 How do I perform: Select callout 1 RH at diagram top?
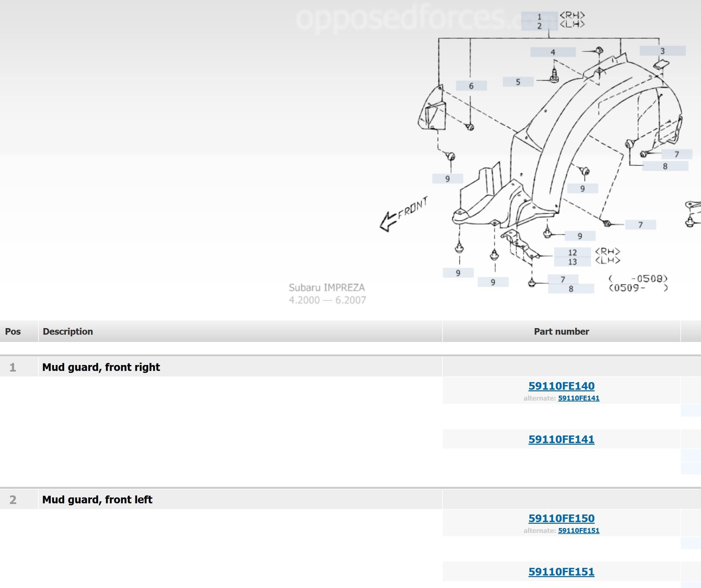click(539, 16)
